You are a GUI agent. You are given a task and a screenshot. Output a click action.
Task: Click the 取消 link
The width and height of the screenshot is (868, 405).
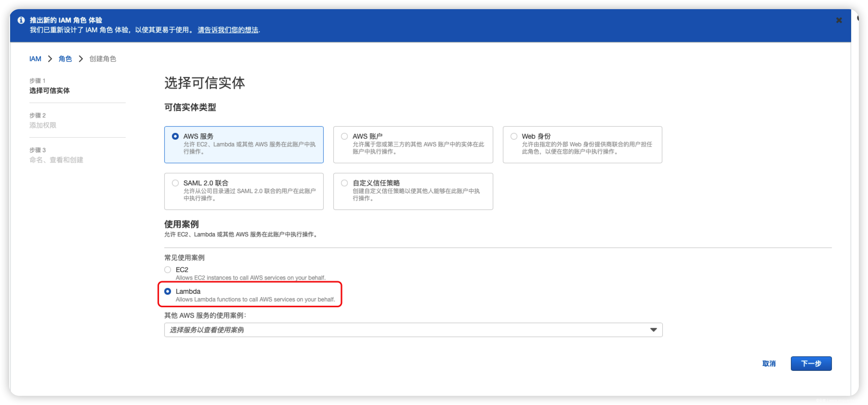[769, 364]
